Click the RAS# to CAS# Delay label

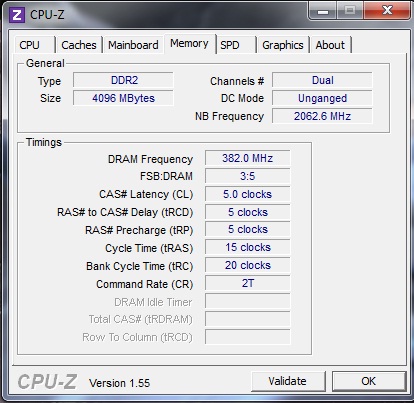125,212
